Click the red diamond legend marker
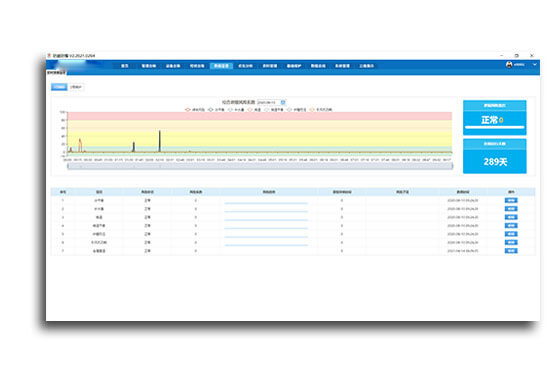 188,110
